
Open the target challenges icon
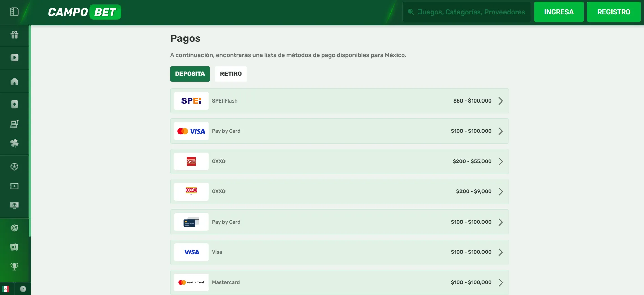tap(14, 228)
